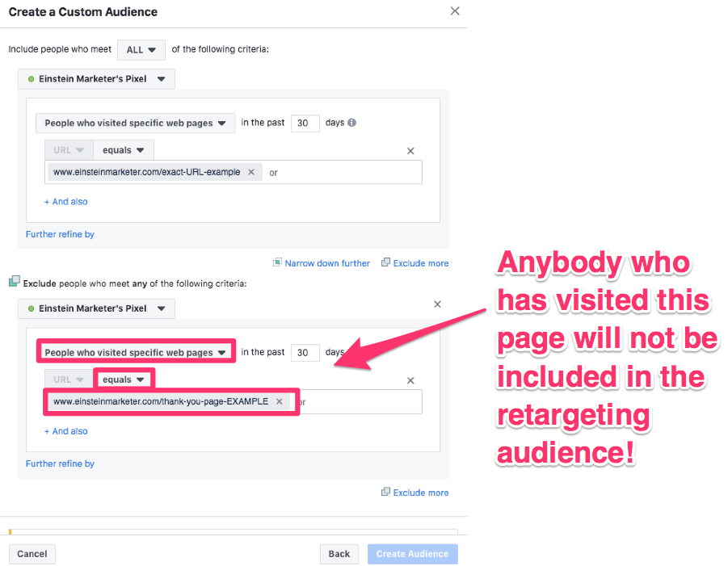Remove the whole exclude section
728x566 pixels.
coord(437,304)
